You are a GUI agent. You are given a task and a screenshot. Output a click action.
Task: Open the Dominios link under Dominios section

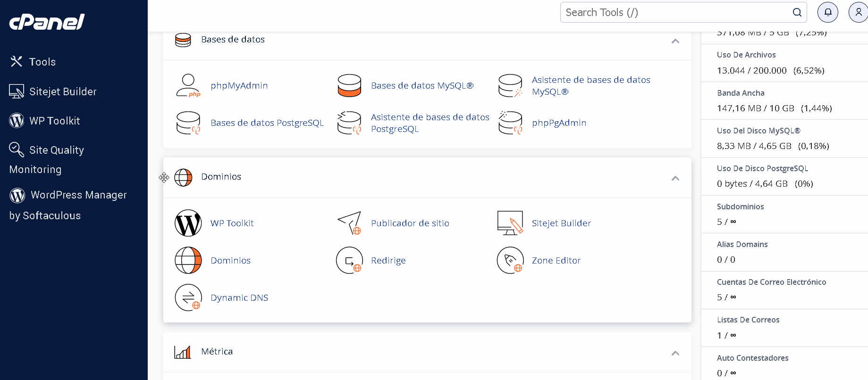(230, 260)
